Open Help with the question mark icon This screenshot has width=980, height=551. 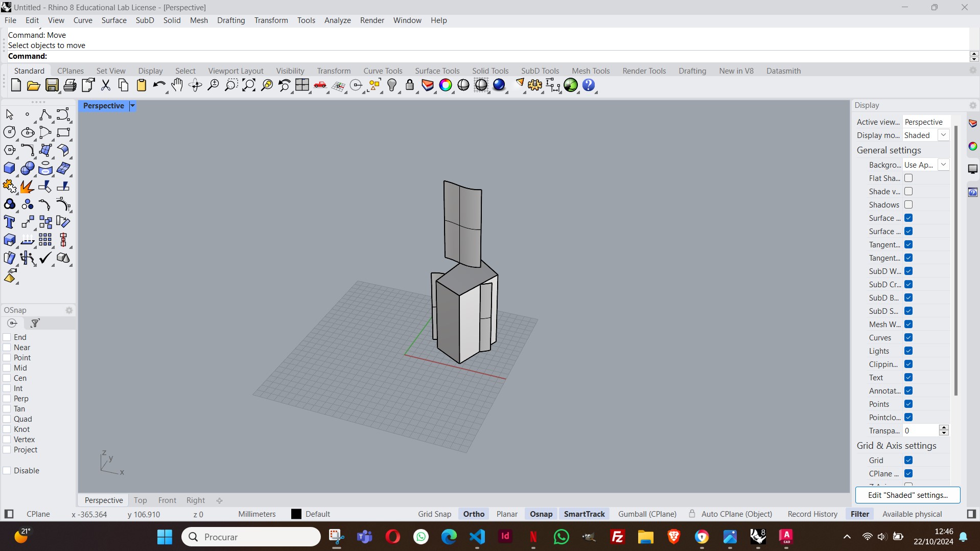point(589,85)
